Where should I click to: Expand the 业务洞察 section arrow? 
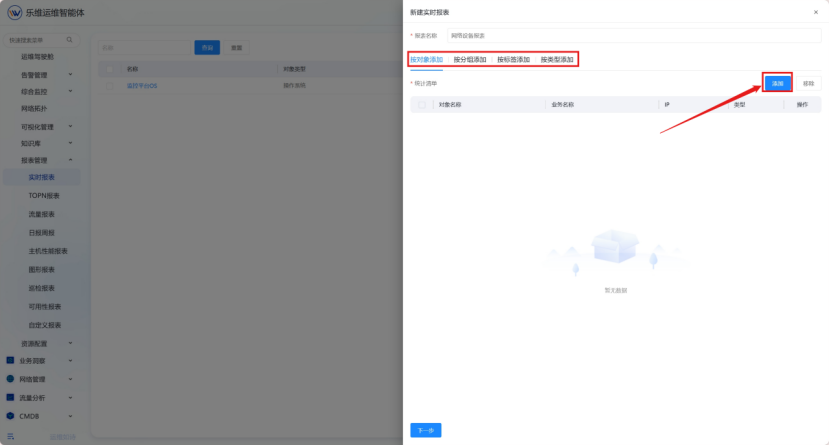(x=70, y=361)
